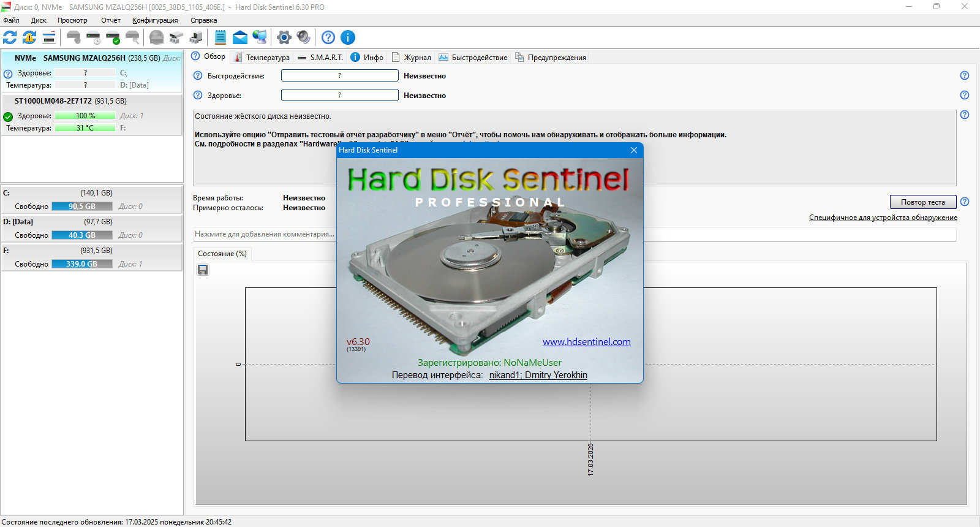Open the www.hdsentinel.com link
Image resolution: width=980 pixels, height=527 pixels.
pos(586,342)
